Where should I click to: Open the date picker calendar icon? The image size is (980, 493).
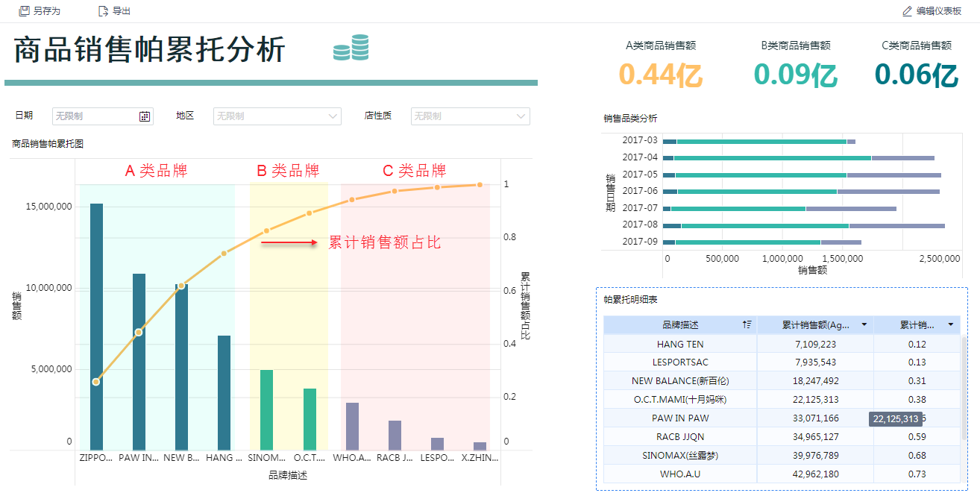(145, 116)
